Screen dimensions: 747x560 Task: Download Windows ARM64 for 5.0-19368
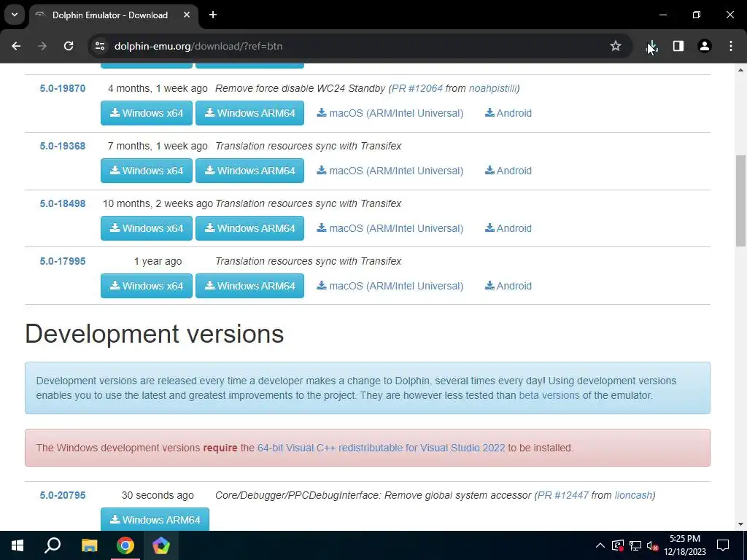click(249, 171)
